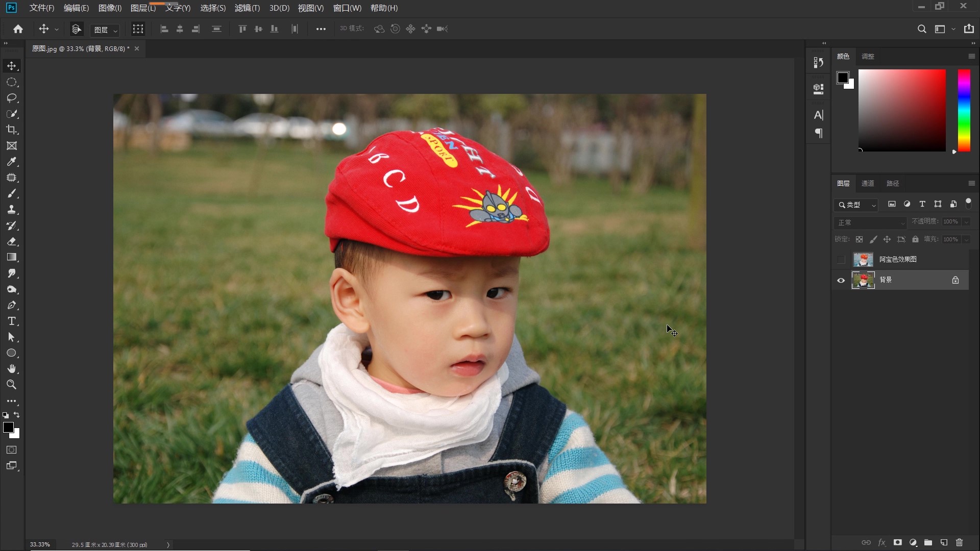Expand the 图层 auto-select dropdown
Image resolution: width=980 pixels, height=551 pixels.
tap(106, 30)
